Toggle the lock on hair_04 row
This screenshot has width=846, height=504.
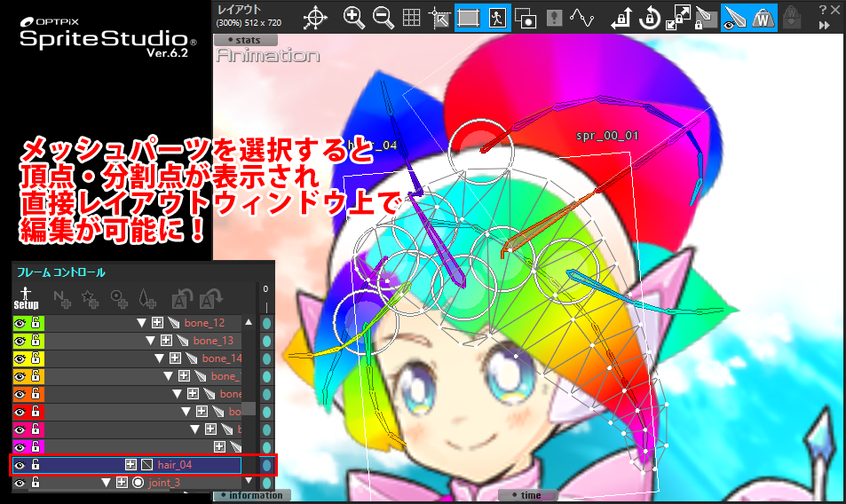(36, 465)
